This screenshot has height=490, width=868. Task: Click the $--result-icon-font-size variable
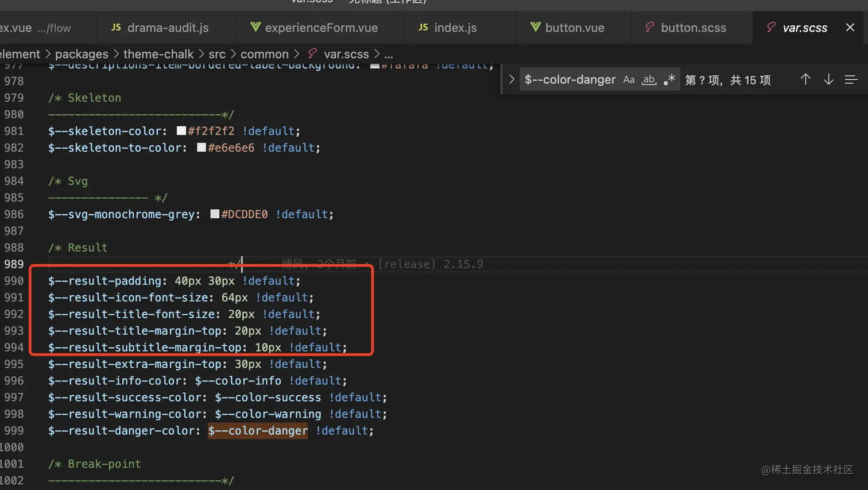coord(127,298)
